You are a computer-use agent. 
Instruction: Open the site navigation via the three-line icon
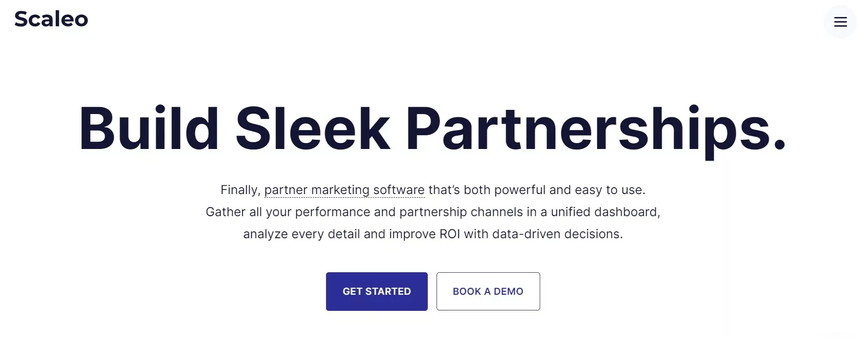coord(841,22)
